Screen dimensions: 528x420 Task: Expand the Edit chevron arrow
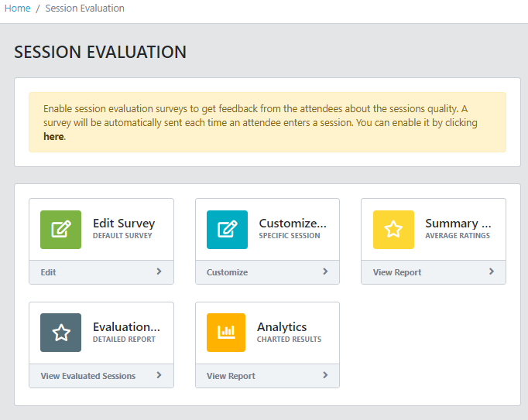pyautogui.click(x=159, y=271)
